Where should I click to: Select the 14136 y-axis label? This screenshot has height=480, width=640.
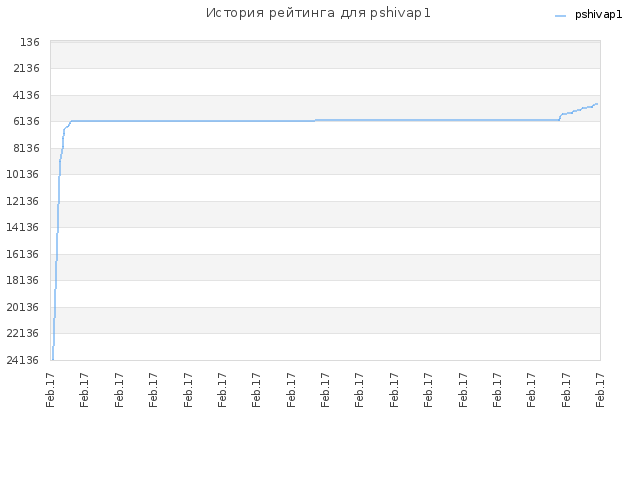22,227
